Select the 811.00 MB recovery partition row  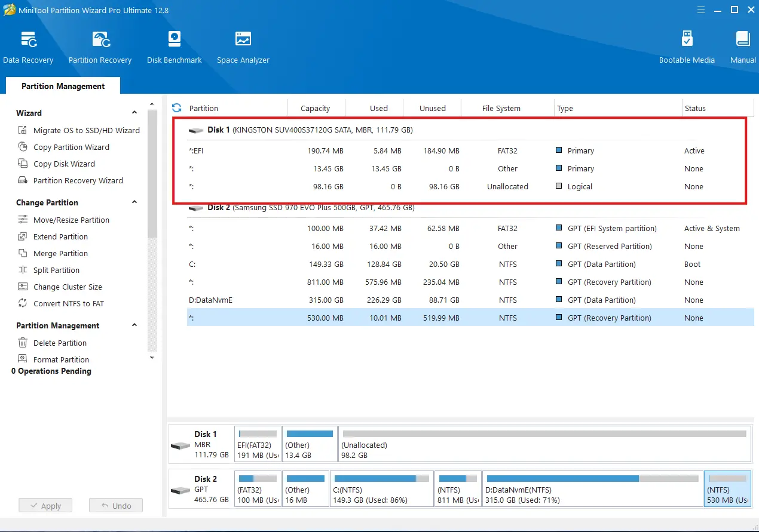point(470,282)
